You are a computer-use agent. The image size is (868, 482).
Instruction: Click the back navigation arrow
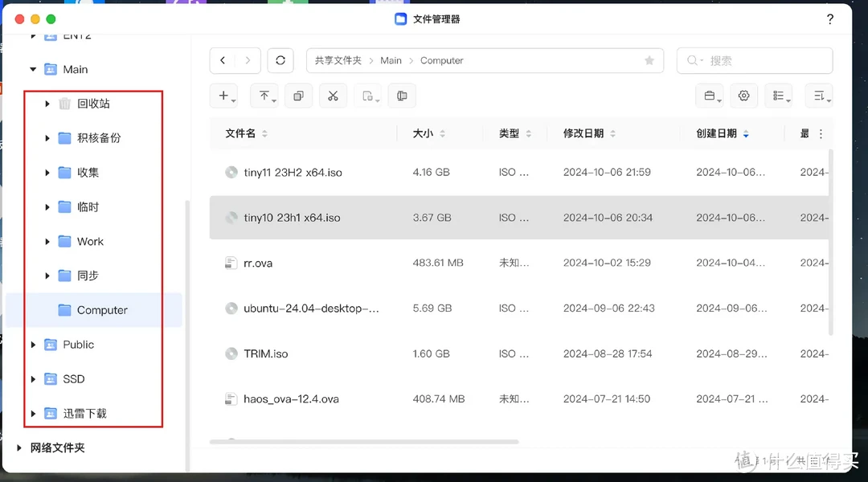223,59
